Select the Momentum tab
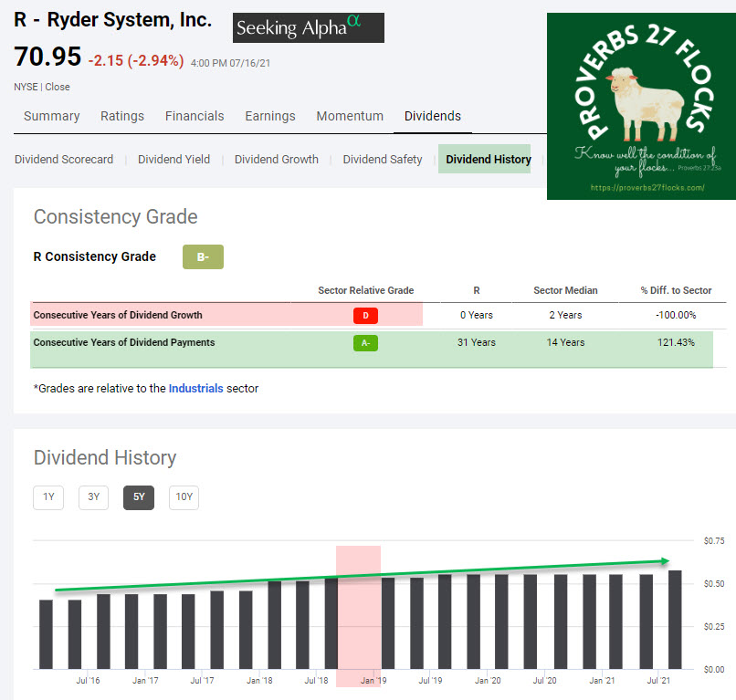The image size is (736, 700). (x=350, y=116)
